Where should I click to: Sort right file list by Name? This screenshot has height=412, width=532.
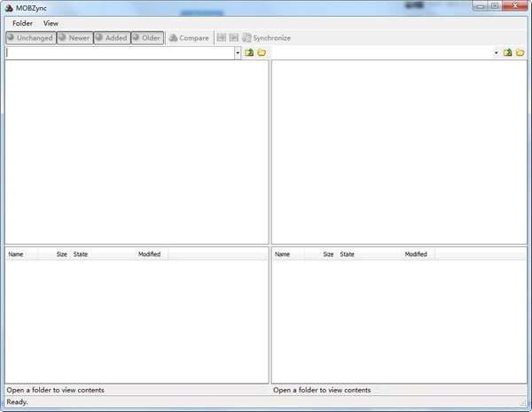(x=288, y=254)
